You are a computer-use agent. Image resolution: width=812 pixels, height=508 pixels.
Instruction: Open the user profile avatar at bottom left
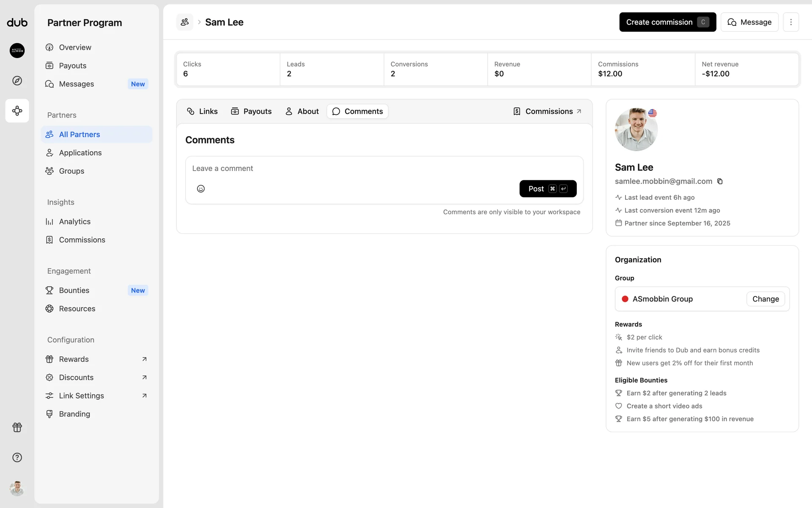click(x=17, y=488)
